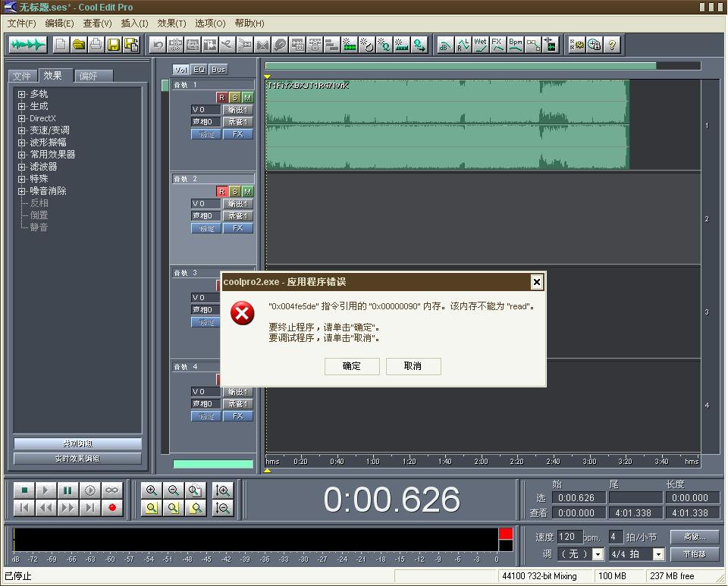Image resolution: width=728 pixels, height=586 pixels.
Task: Toggle the Wet envelope icon
Action: 481,45
